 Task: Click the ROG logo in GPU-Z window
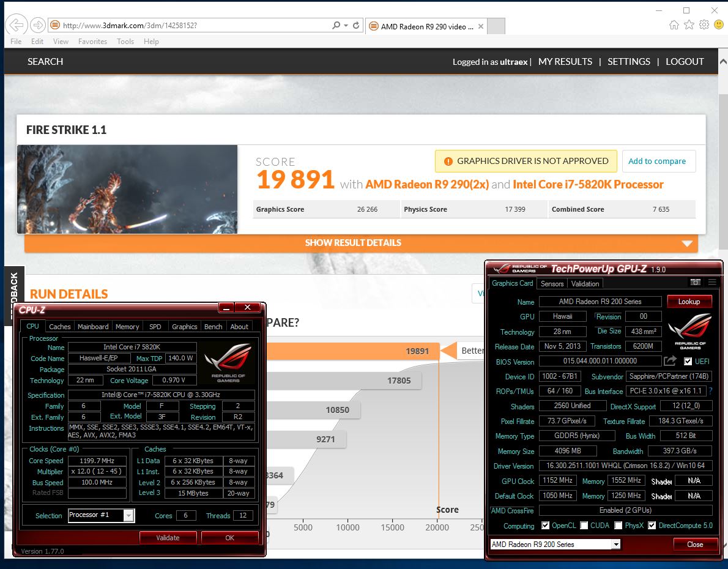pyautogui.click(x=690, y=331)
